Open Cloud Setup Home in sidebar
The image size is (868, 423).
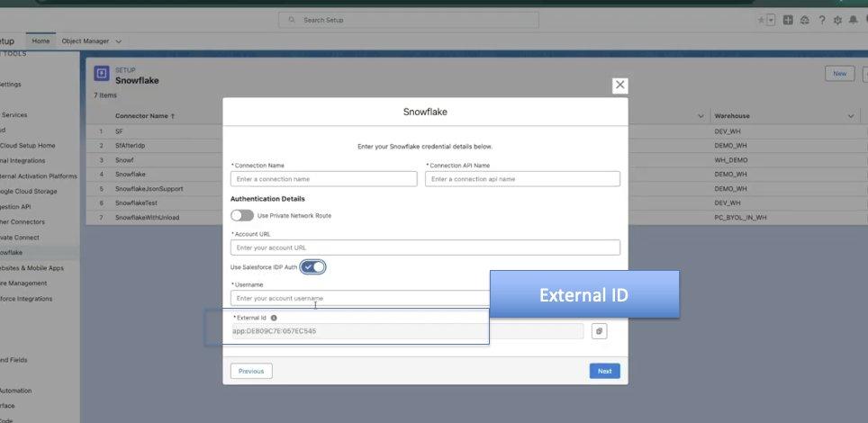click(28, 146)
